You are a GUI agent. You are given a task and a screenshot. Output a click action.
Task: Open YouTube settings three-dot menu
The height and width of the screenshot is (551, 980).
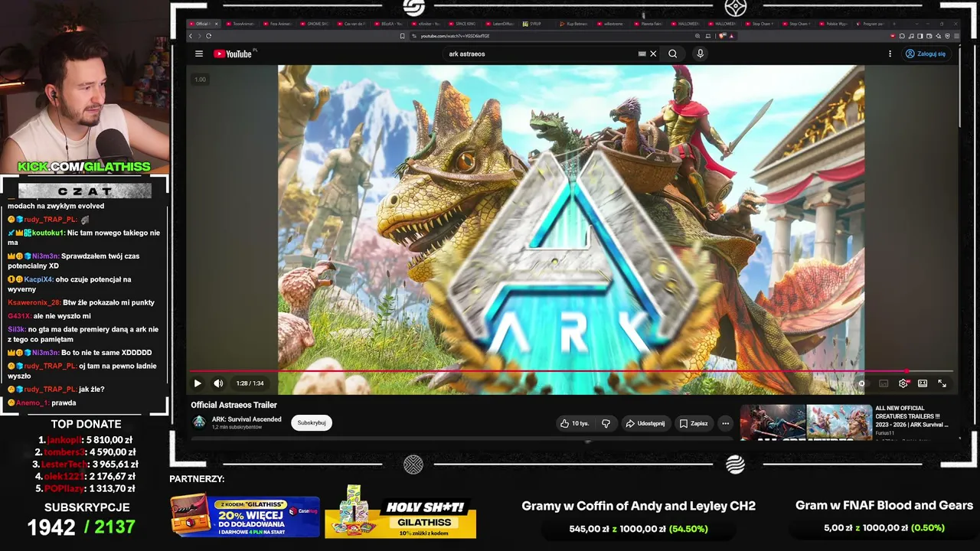[890, 54]
